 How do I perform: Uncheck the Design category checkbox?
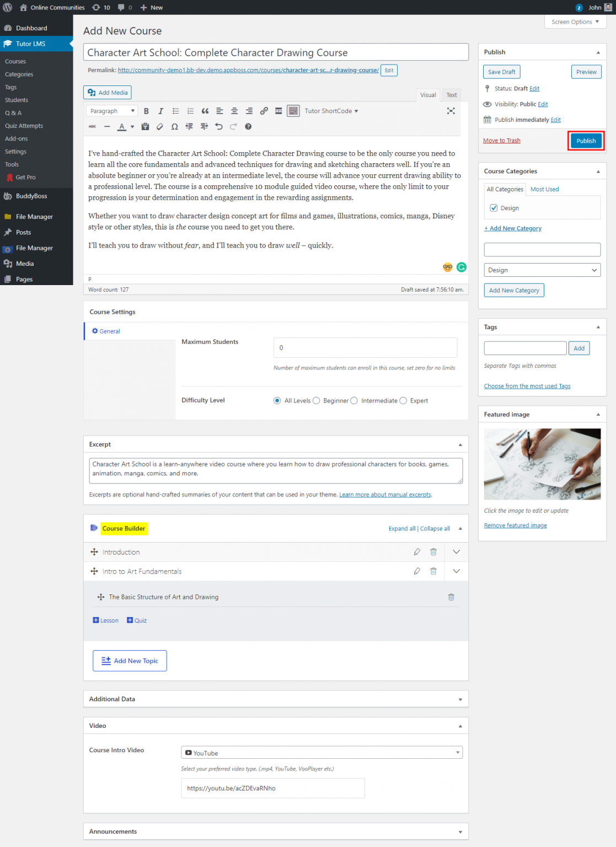(x=494, y=208)
